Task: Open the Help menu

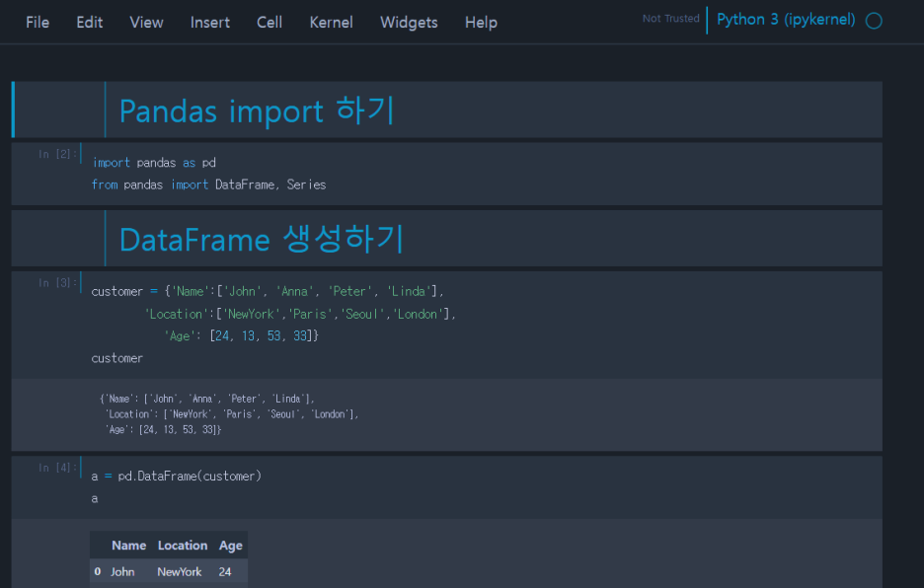Action: (x=481, y=23)
